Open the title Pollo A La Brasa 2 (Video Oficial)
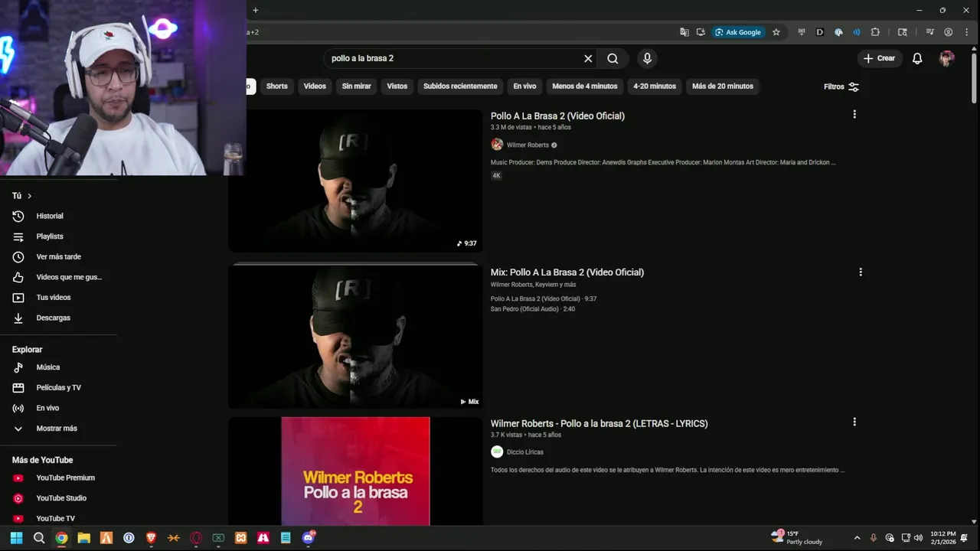 pyautogui.click(x=557, y=116)
